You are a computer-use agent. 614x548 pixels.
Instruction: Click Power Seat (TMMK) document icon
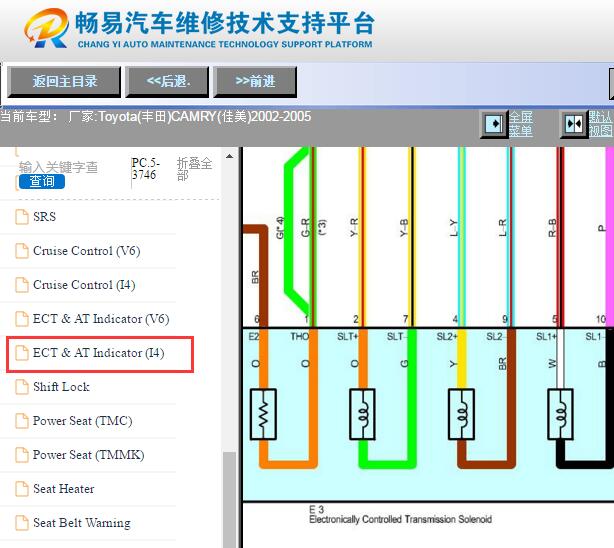(22, 455)
